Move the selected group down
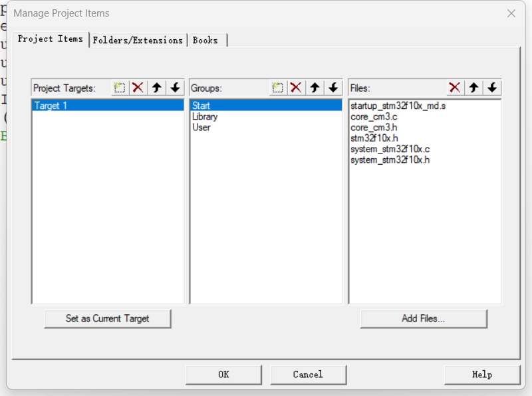The image size is (532, 396). coord(334,88)
